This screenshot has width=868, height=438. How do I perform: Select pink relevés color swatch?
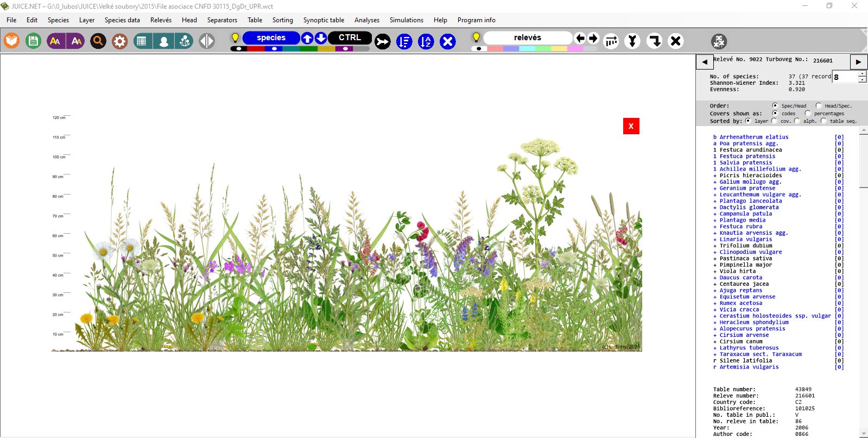pos(575,48)
